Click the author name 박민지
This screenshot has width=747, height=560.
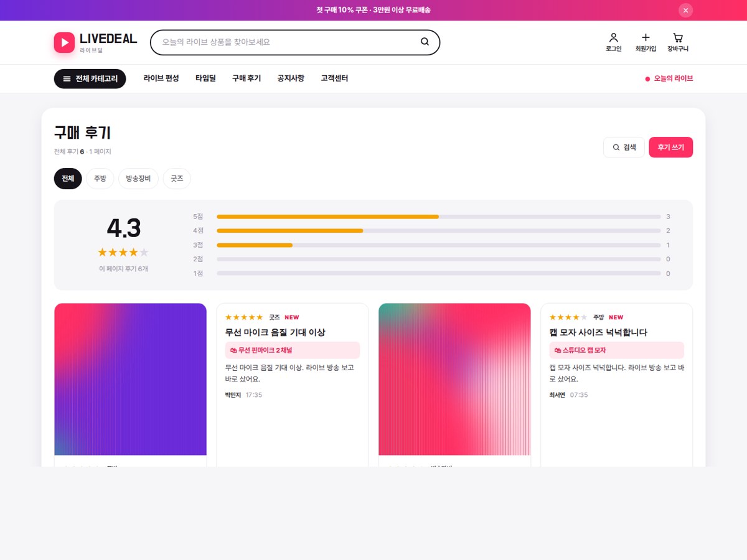pos(233,395)
